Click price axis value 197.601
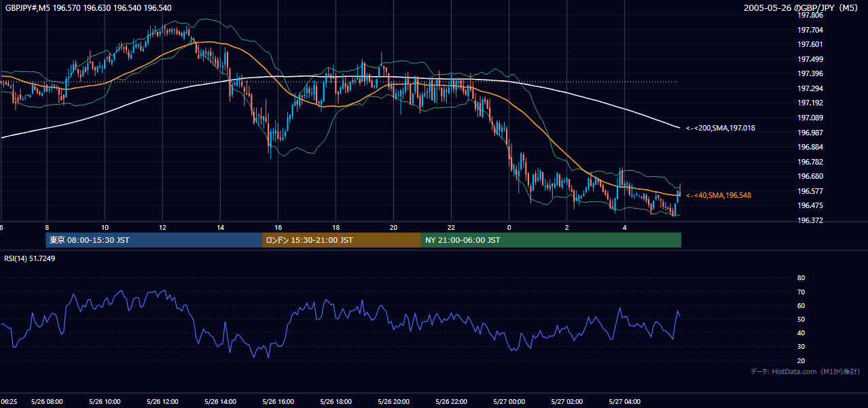Screen dimensions: 868x408 click(x=810, y=45)
